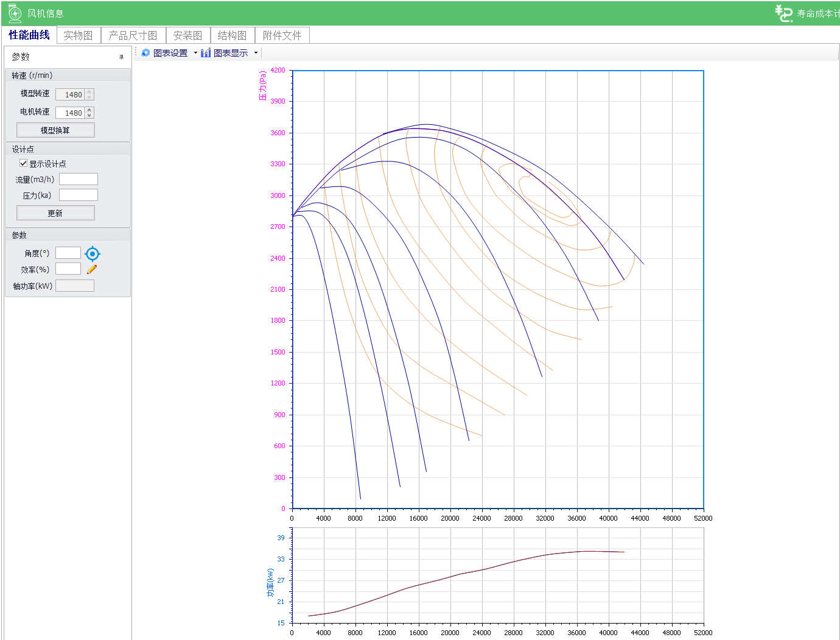The width and height of the screenshot is (840, 640).
Task: Click the 效率(%) input field
Action: pos(68,269)
